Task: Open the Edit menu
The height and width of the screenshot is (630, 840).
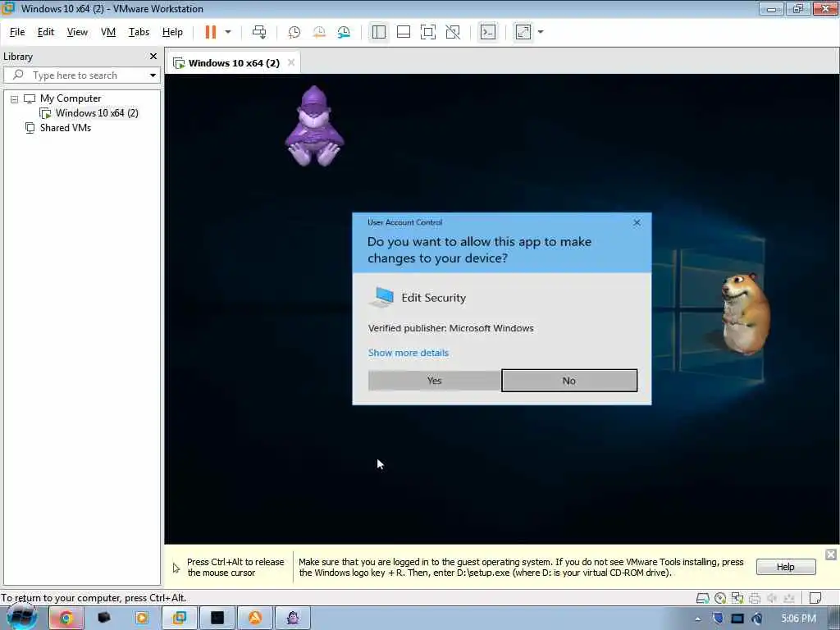Action: pos(46,32)
